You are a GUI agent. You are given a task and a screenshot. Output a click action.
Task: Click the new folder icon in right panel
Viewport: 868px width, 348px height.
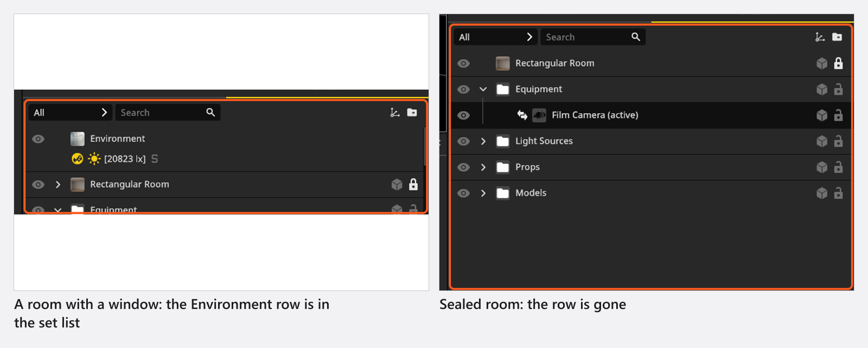837,37
